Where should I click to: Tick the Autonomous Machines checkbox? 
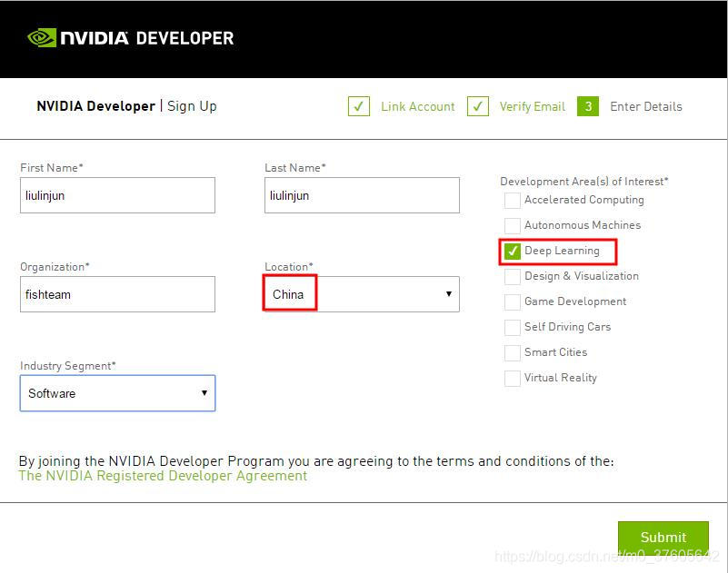pyautogui.click(x=512, y=226)
